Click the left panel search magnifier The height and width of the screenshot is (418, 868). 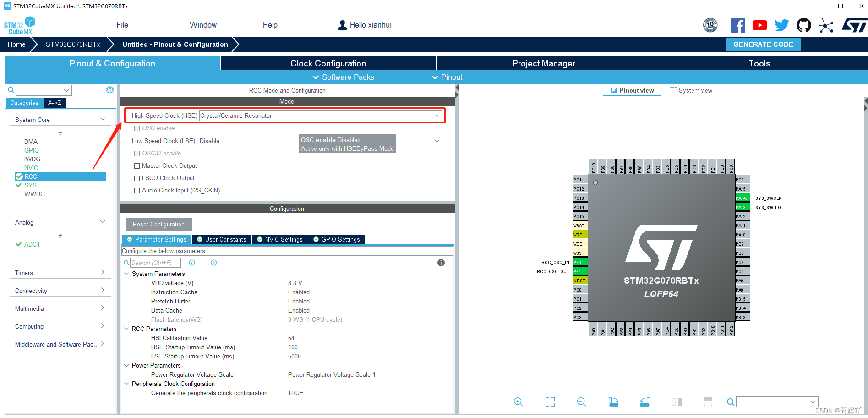(x=11, y=90)
